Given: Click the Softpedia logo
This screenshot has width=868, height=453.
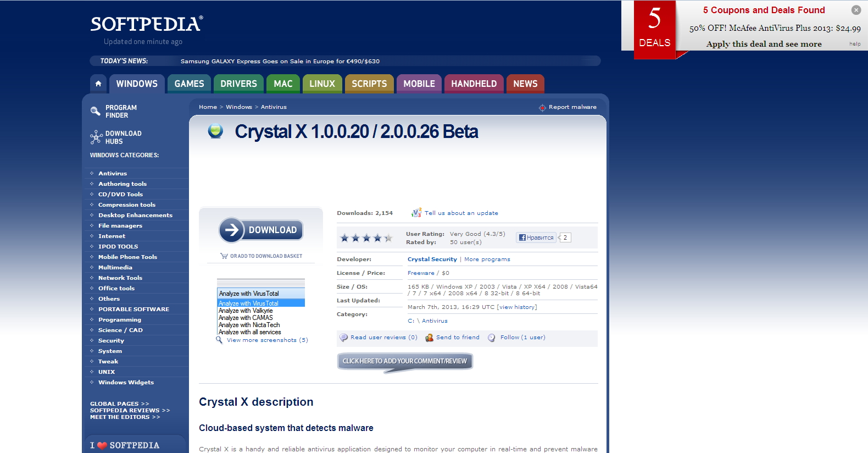Looking at the screenshot, I should [147, 24].
